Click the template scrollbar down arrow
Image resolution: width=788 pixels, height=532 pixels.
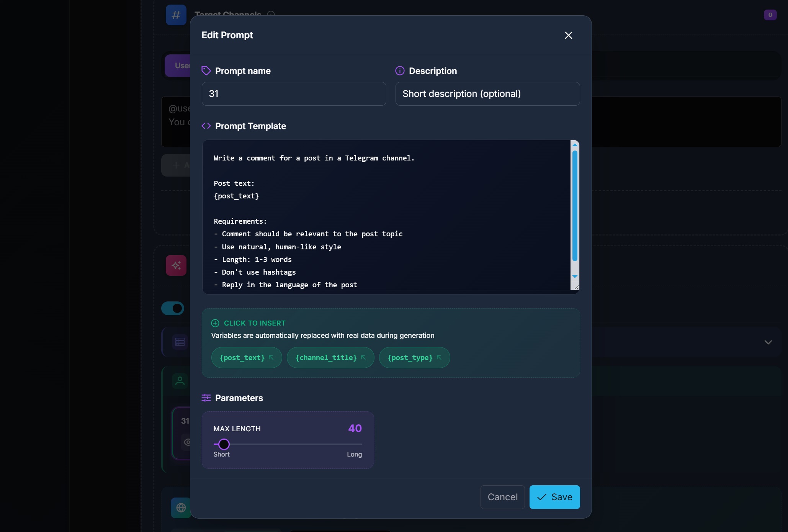[x=575, y=276]
